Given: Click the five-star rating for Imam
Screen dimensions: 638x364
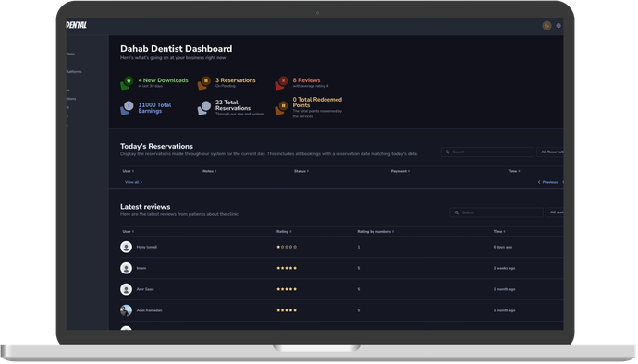Looking at the screenshot, I should [287, 268].
